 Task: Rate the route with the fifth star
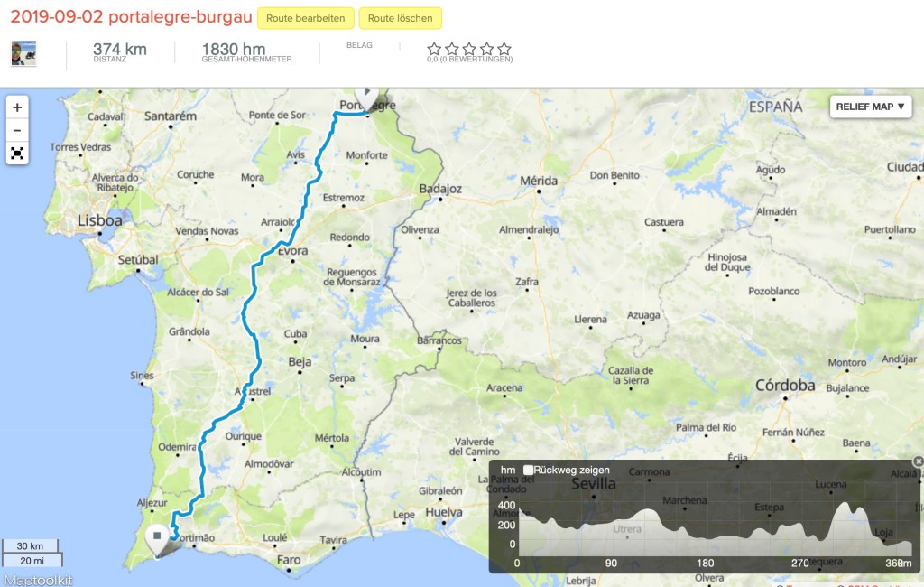[x=504, y=49]
